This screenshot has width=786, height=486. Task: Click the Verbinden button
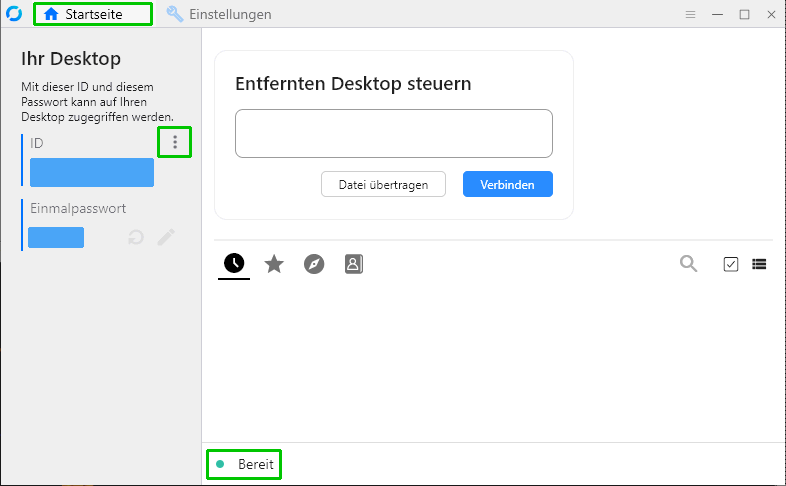(507, 184)
